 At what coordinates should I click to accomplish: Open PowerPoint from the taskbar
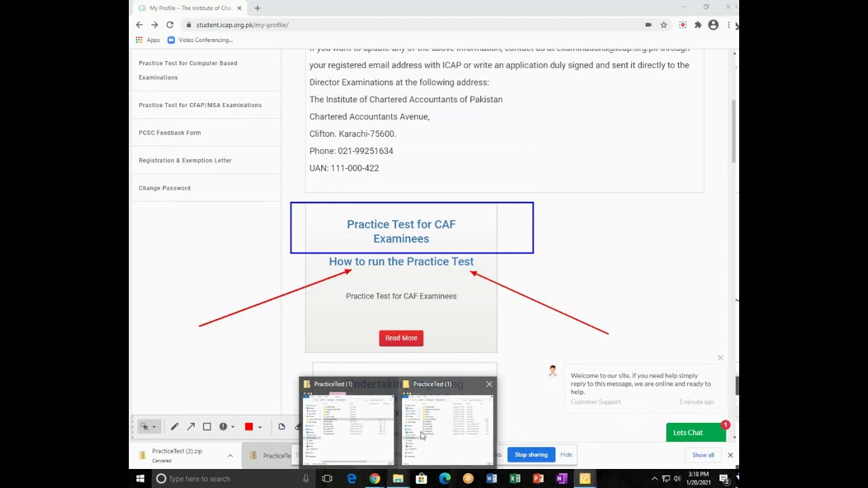[538, 479]
